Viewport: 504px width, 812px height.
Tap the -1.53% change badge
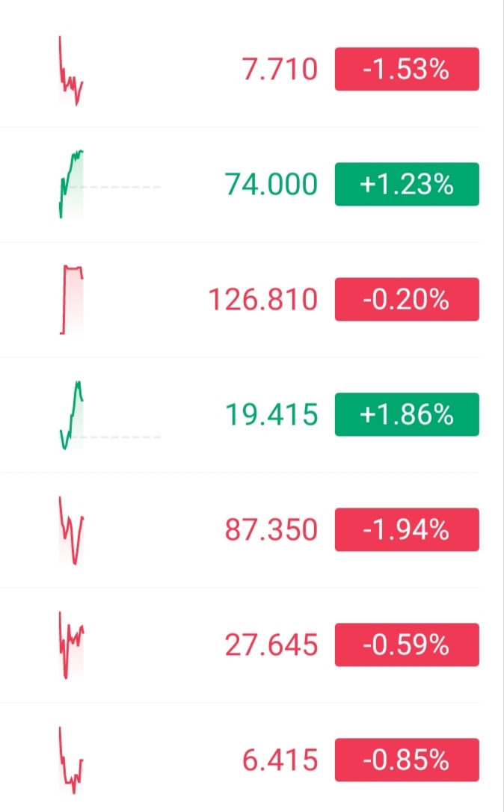406,70
